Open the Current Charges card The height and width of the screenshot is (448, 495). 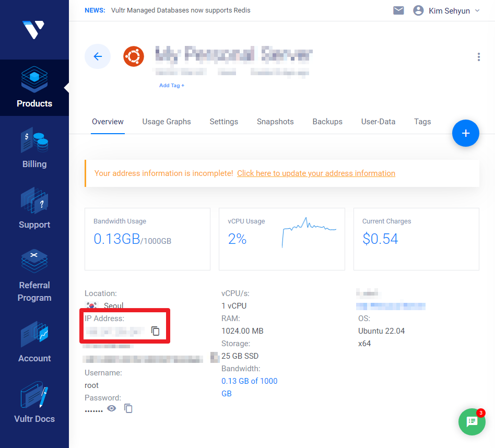(x=416, y=239)
